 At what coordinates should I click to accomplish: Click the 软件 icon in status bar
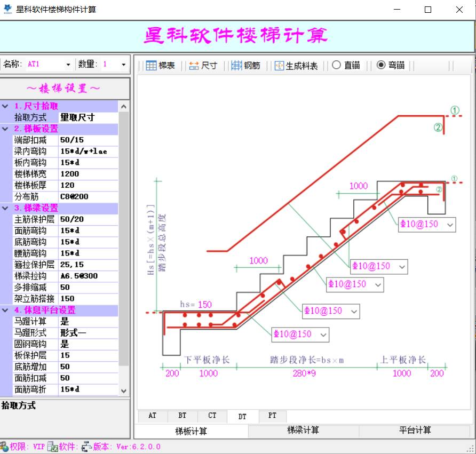tap(52, 447)
